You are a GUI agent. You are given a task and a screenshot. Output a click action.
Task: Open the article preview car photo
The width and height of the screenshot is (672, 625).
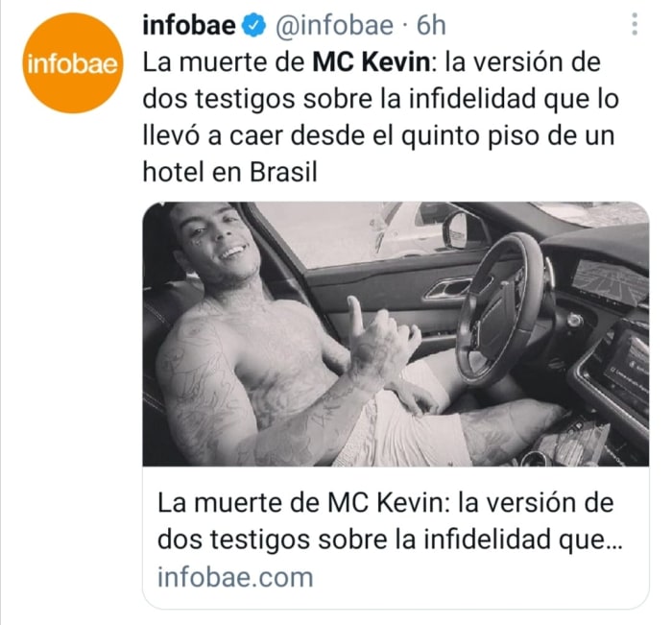(396, 334)
